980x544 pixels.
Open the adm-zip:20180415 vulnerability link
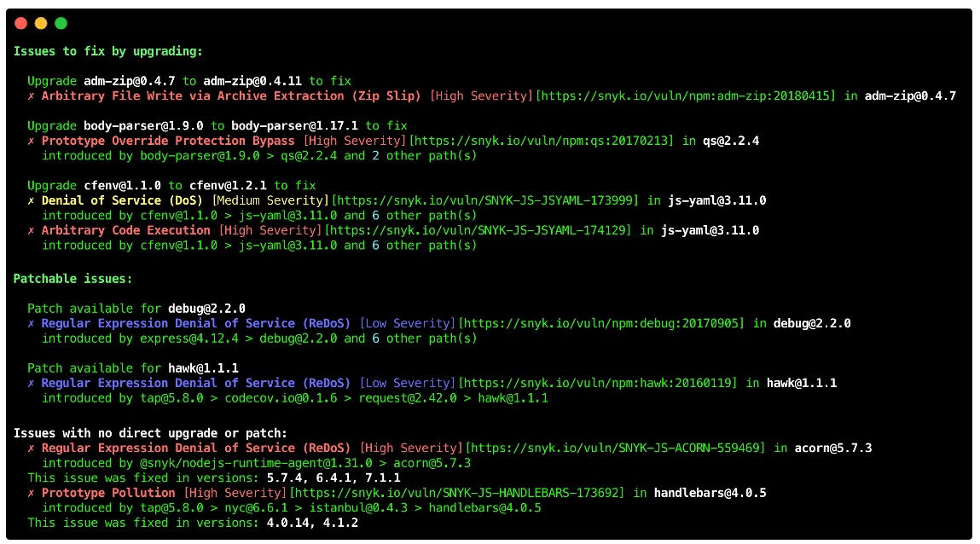click(x=686, y=96)
